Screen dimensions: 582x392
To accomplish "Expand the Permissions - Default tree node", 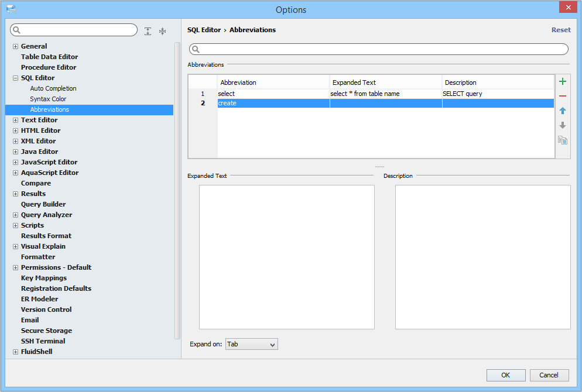I will (x=15, y=268).
